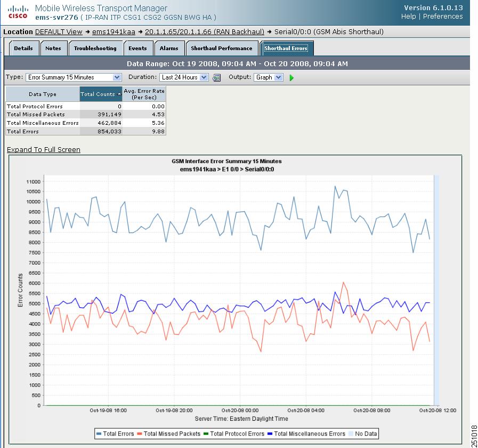Click the Version 6.1.0.13 text

click(x=433, y=8)
